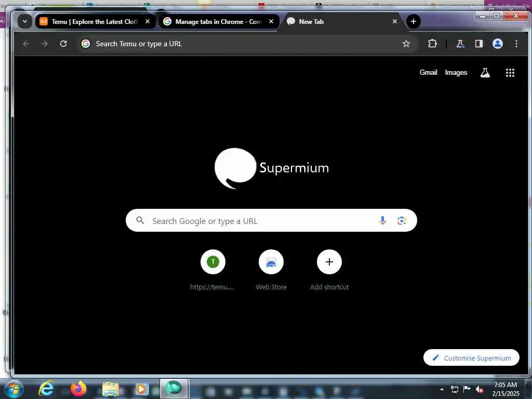The image size is (532, 399).
Task: Switch to Manage tabs in Chrome tab
Action: [x=219, y=21]
